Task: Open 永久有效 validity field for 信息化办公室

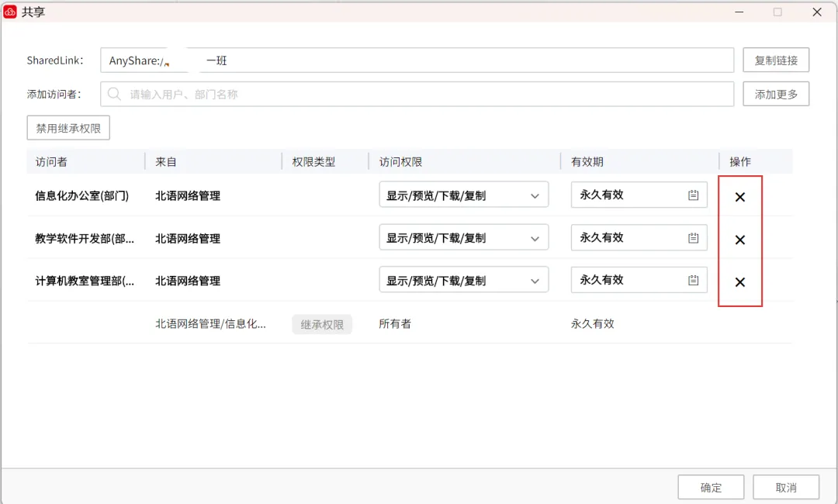Action: [x=639, y=195]
